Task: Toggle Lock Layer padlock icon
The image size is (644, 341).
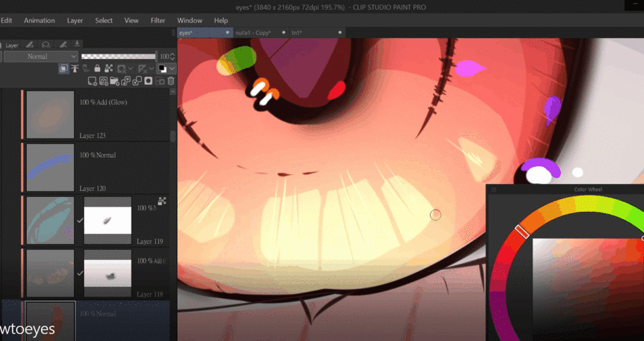Action: pyautogui.click(x=97, y=68)
